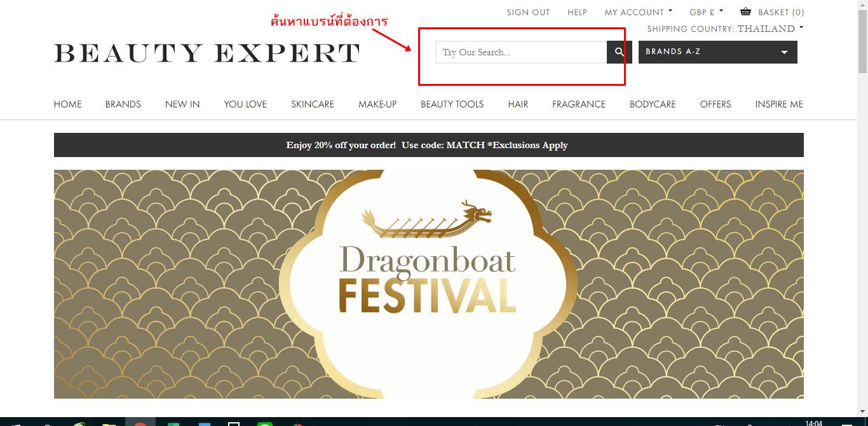Click the 20% off MATCH code banner

(429, 145)
